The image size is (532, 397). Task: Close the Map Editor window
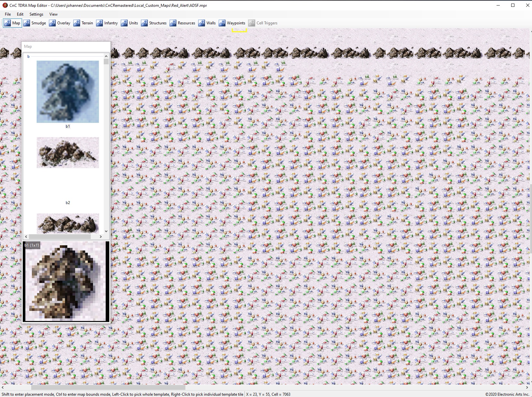click(527, 5)
